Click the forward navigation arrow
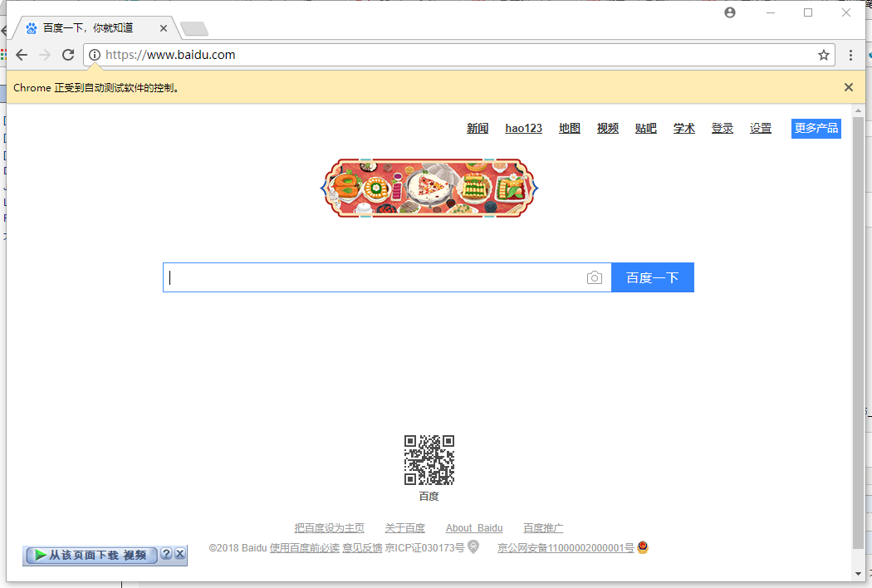The width and height of the screenshot is (872, 588). coord(45,55)
